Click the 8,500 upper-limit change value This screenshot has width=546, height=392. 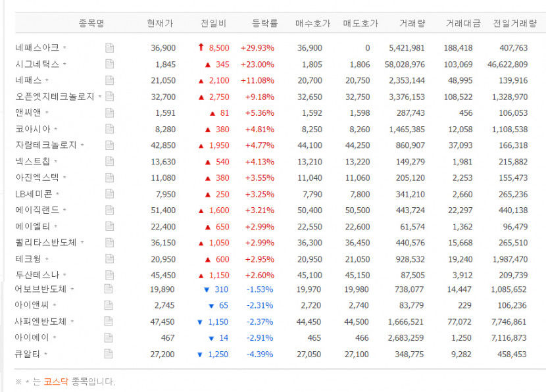tap(219, 48)
